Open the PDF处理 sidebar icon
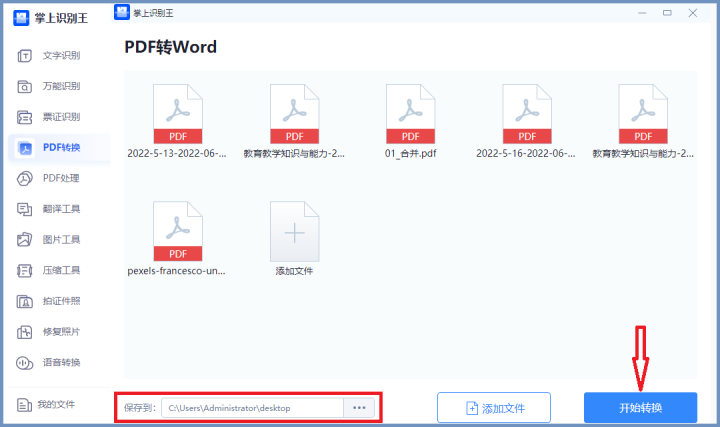The height and width of the screenshot is (427, 720). [24, 179]
